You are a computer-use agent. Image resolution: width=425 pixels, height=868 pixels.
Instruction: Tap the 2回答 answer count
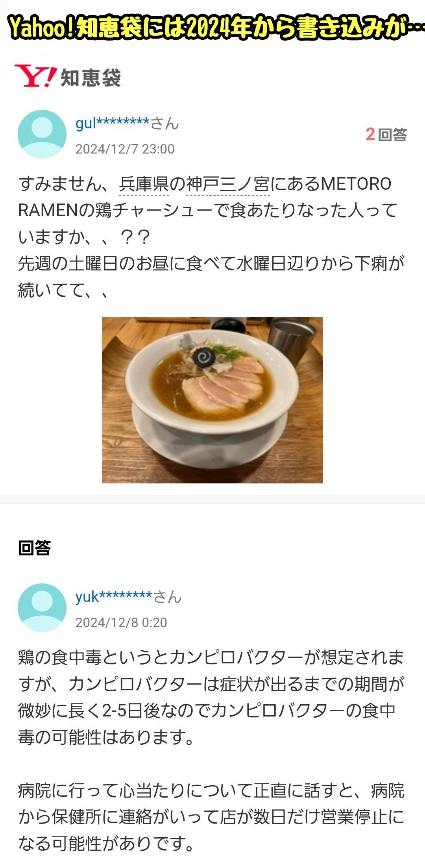[386, 135]
